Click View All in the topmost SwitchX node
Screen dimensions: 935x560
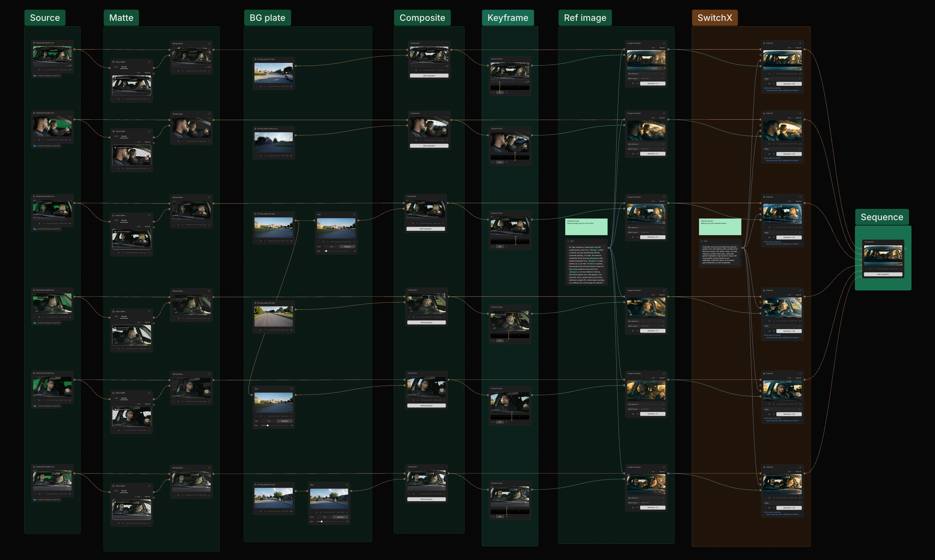tap(798, 48)
